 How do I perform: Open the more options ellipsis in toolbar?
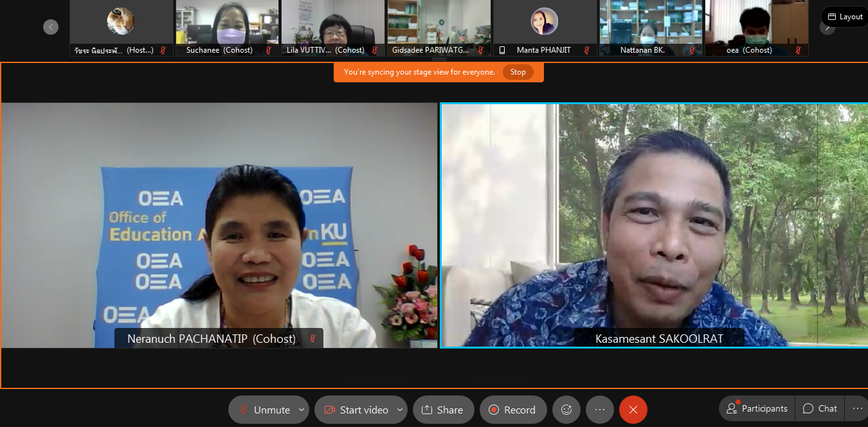coord(600,410)
